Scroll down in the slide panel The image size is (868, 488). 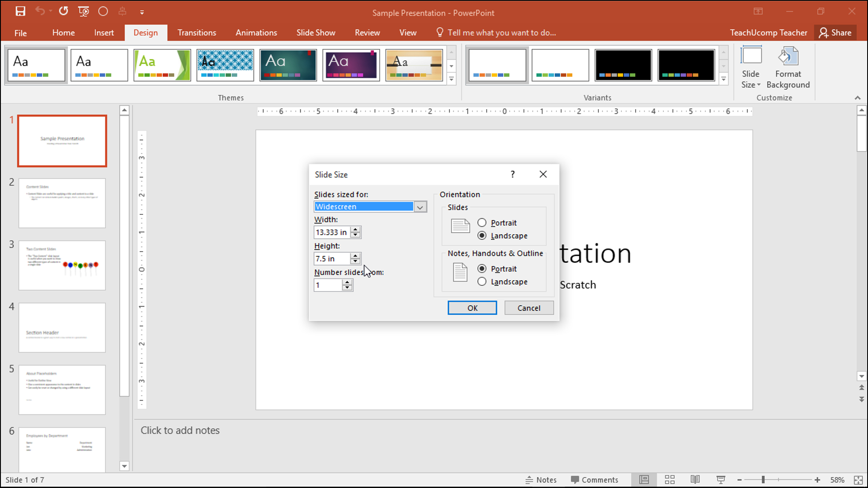click(125, 466)
